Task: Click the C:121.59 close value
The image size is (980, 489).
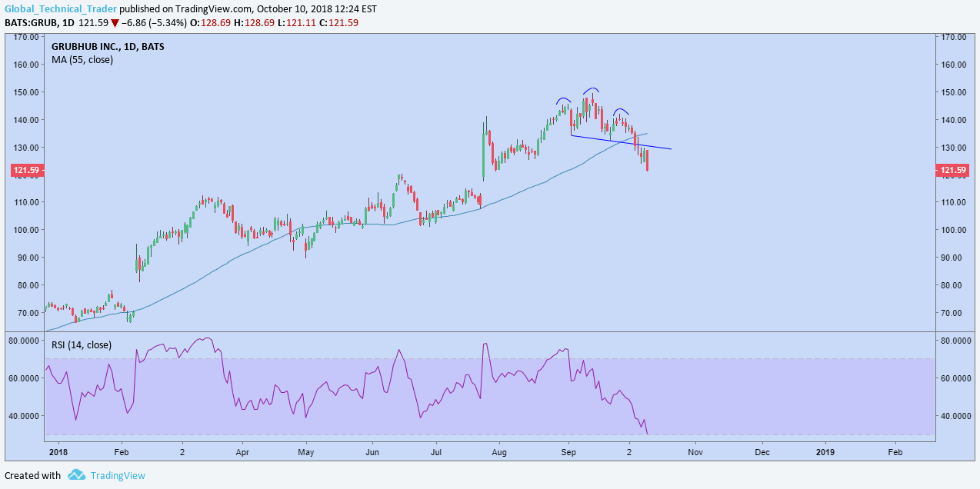Action: pos(337,23)
